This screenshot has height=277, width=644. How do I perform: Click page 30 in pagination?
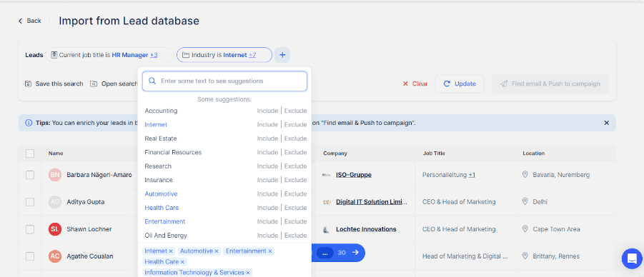[x=342, y=253]
